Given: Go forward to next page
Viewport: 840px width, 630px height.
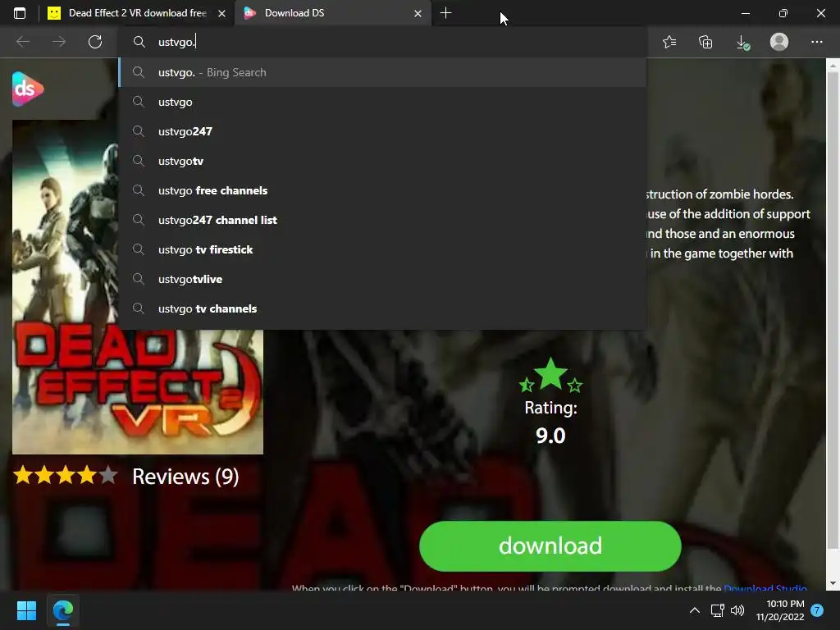Looking at the screenshot, I should (59, 42).
